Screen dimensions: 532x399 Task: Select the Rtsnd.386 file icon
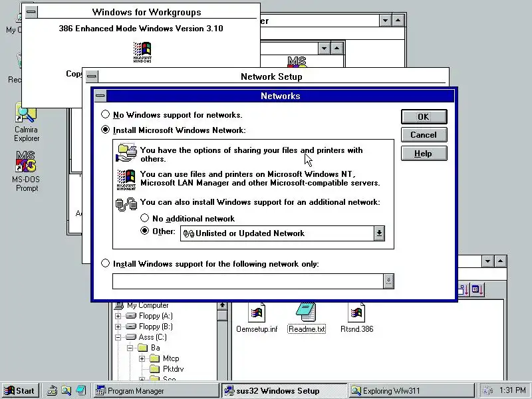[356, 317]
